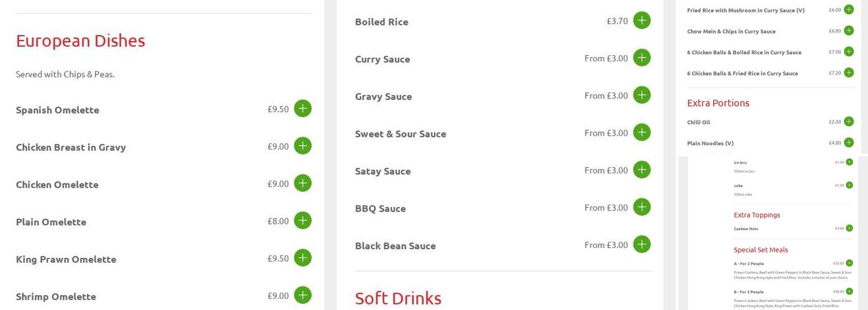This screenshot has width=868, height=310.
Task: Add Curry Sauce to the order
Action: pos(642,58)
